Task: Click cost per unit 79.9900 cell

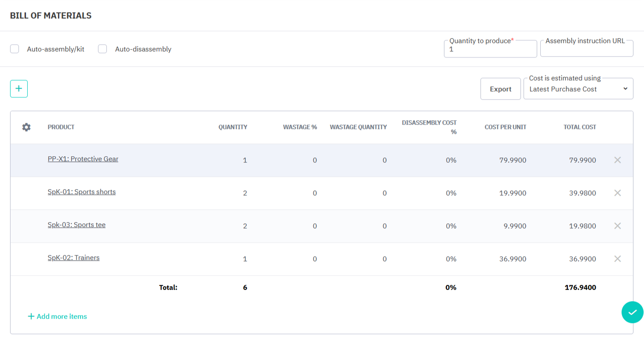Action: point(513,161)
